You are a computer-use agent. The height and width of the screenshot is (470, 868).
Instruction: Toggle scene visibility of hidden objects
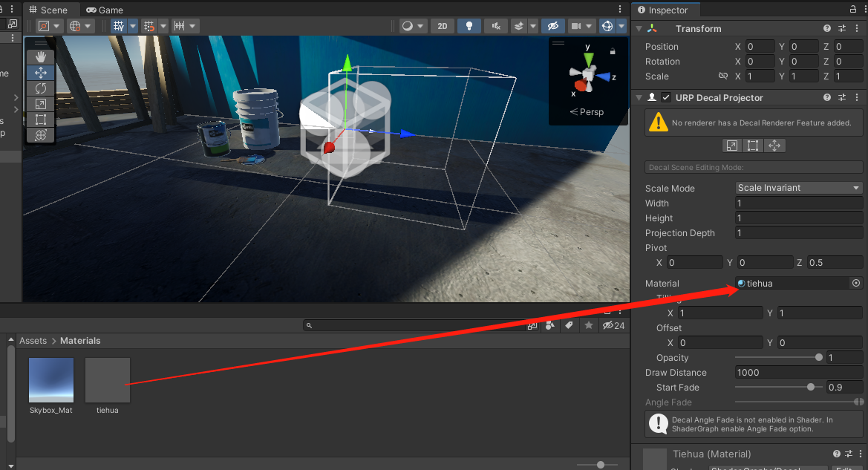tap(553, 26)
